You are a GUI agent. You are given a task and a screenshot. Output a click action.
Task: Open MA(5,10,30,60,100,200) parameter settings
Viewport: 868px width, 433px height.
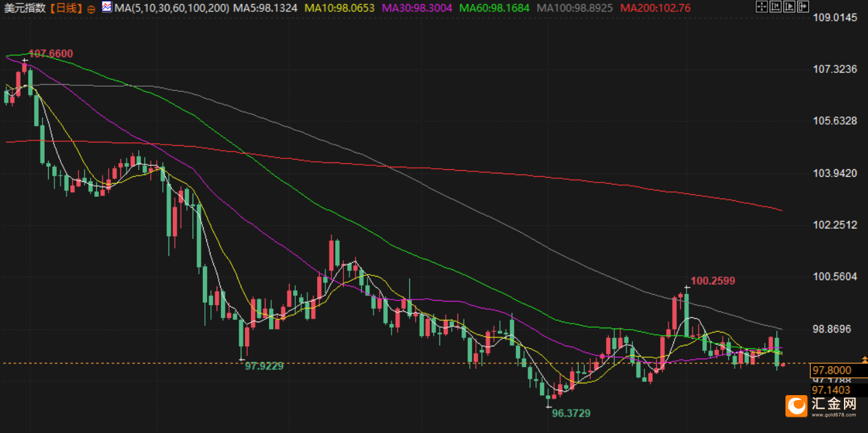(x=173, y=8)
